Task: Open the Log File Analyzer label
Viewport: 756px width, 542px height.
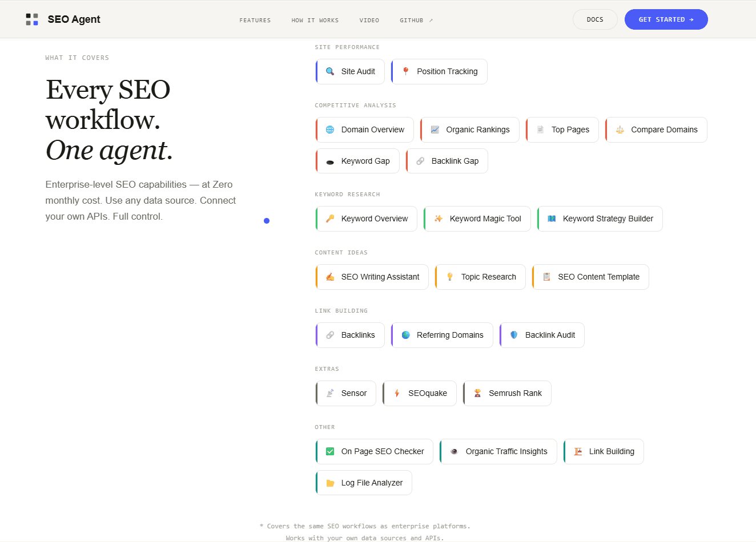Action: pyautogui.click(x=372, y=483)
